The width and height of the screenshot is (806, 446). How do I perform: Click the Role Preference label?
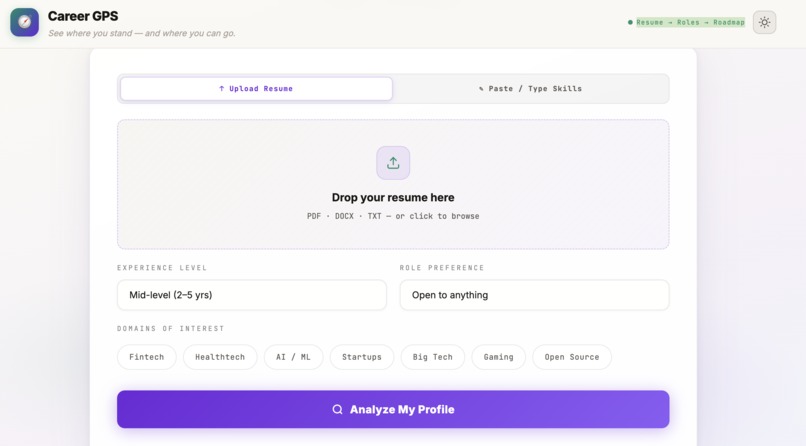coord(442,268)
